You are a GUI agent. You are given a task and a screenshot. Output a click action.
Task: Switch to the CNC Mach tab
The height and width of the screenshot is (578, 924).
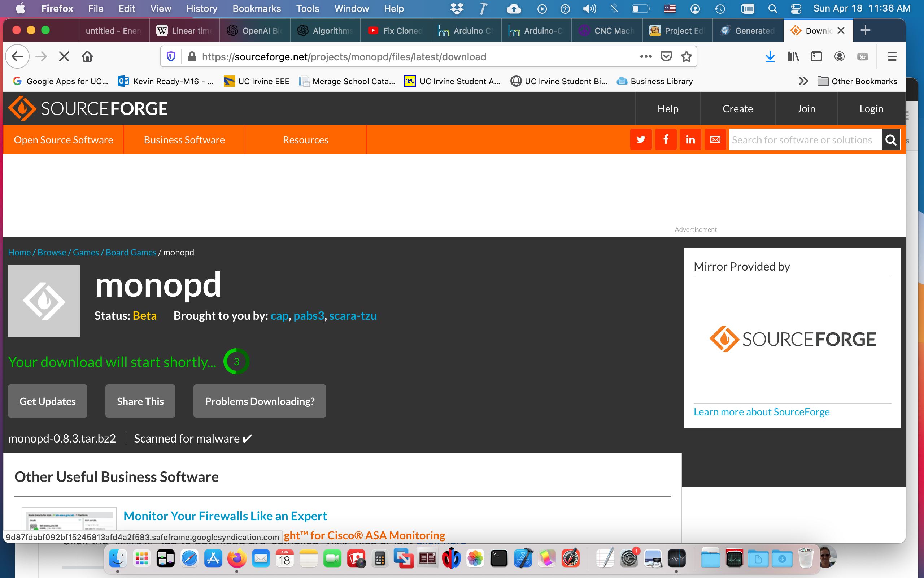(607, 31)
